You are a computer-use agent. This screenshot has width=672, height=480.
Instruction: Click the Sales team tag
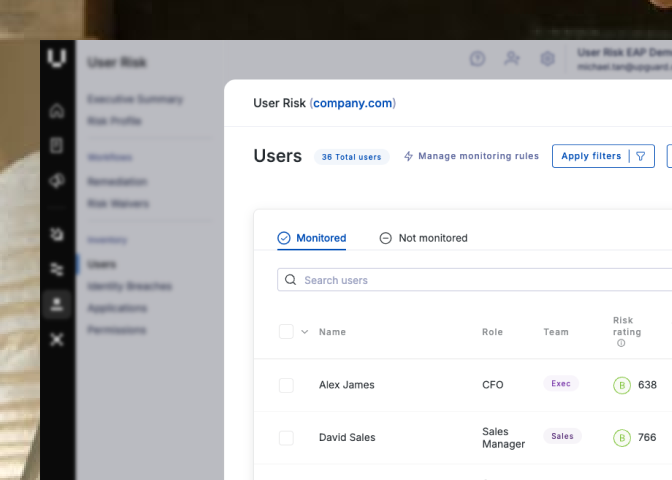(562, 436)
